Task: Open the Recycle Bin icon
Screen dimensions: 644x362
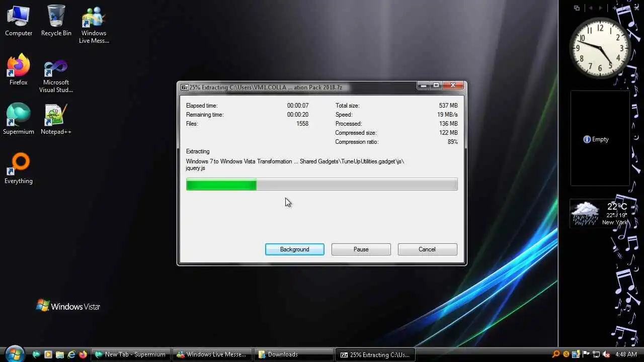Action: point(56,21)
